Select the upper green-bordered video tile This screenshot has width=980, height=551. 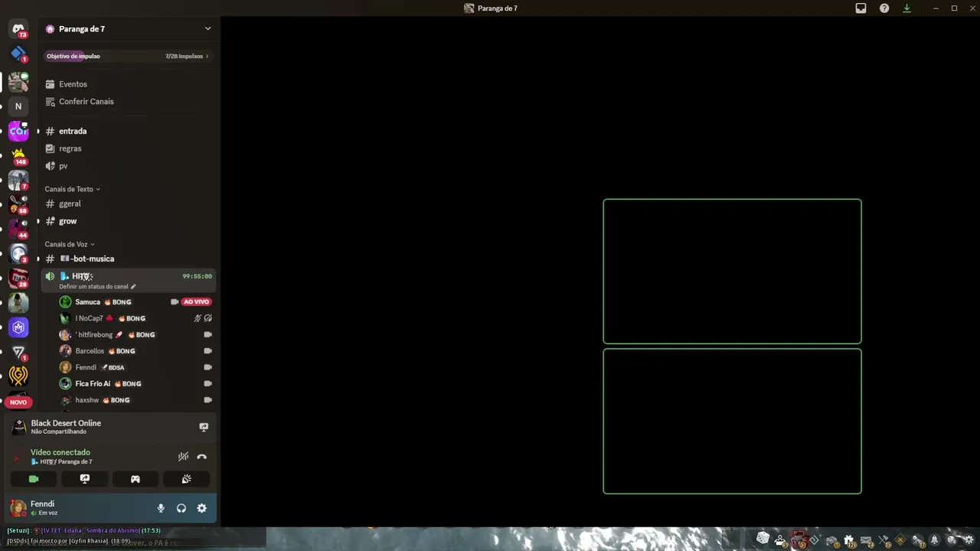[x=732, y=272]
